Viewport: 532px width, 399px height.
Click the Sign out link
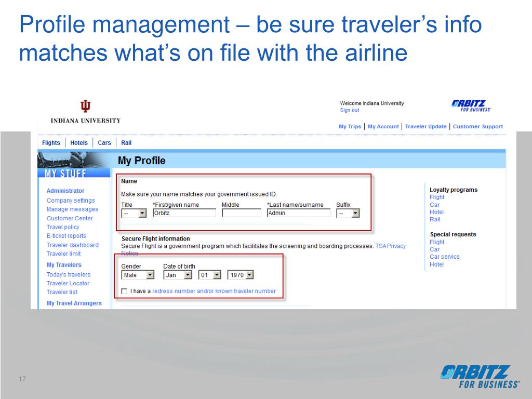(x=350, y=110)
